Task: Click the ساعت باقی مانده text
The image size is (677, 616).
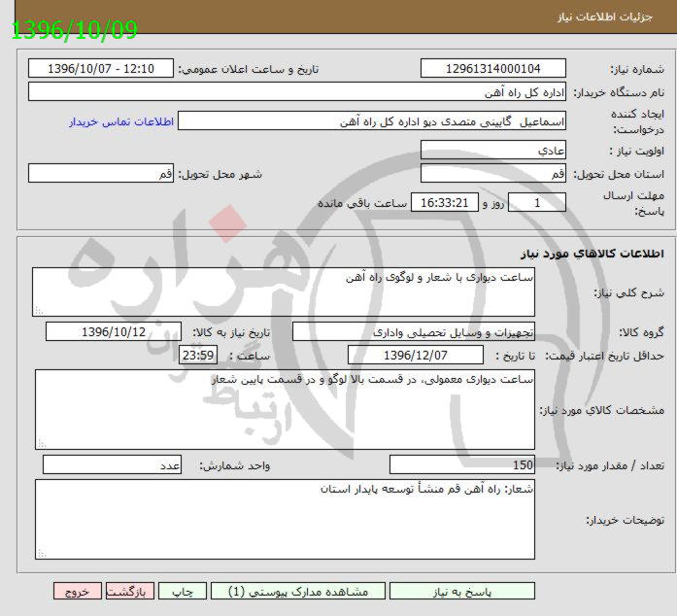Action: (362, 203)
